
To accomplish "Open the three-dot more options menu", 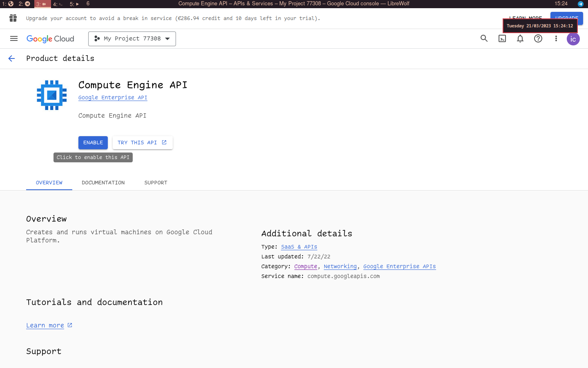I will click(556, 38).
